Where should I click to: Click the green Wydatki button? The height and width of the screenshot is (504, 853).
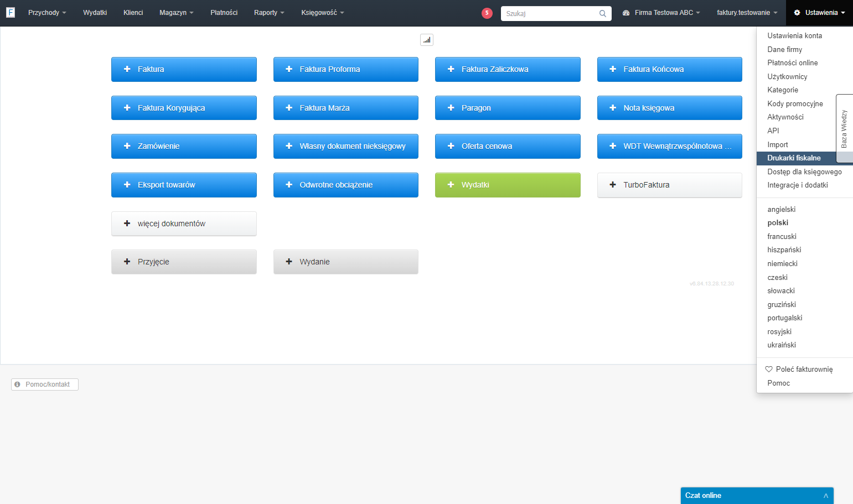point(508,185)
